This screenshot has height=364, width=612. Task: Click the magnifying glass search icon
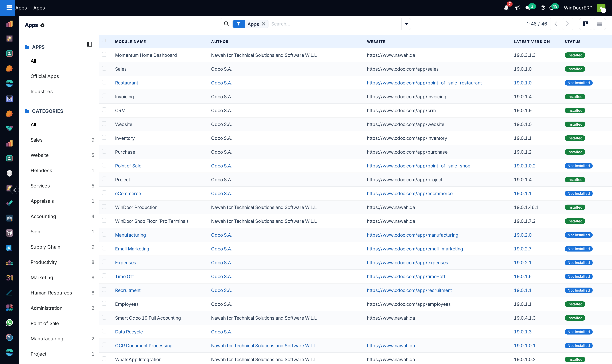226,24
